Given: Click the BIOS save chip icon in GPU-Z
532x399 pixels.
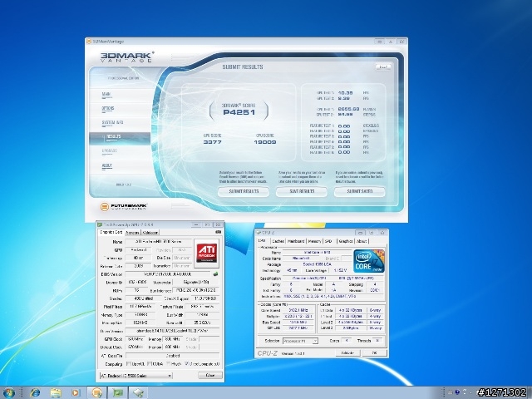Looking at the screenshot, I should click(x=215, y=273).
